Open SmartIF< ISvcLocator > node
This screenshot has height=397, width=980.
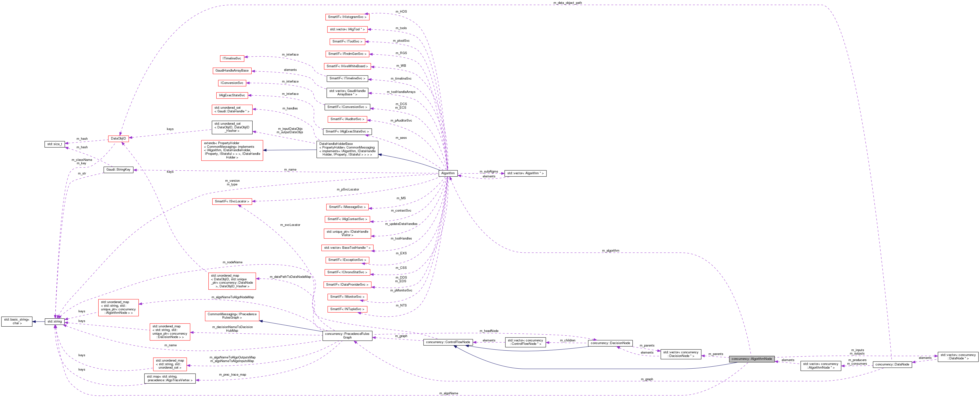coord(232,201)
